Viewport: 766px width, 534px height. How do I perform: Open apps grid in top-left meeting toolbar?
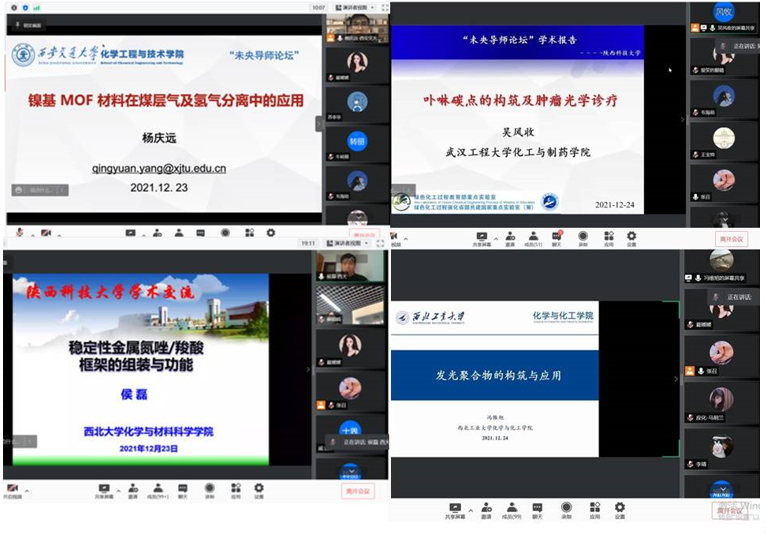click(250, 233)
